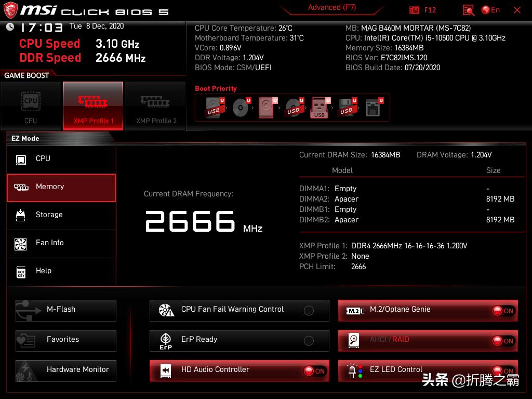Click the Storage drive icon in sidebar
Image resolution: width=532 pixels, height=399 pixels.
pos(21,215)
